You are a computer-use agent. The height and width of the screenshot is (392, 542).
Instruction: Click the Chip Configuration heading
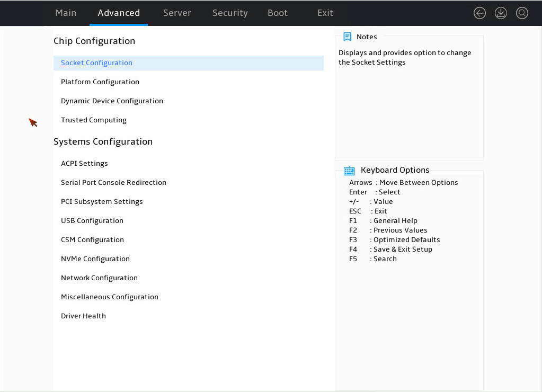click(x=94, y=41)
